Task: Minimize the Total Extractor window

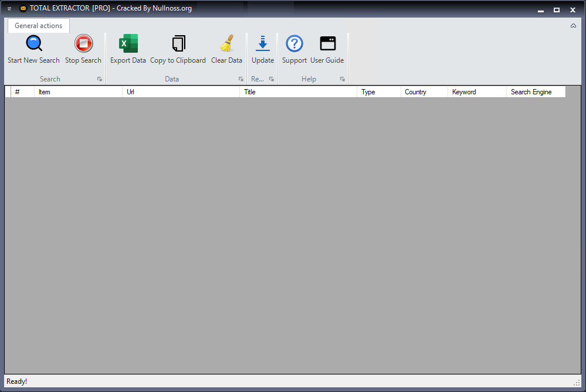Action: click(541, 10)
